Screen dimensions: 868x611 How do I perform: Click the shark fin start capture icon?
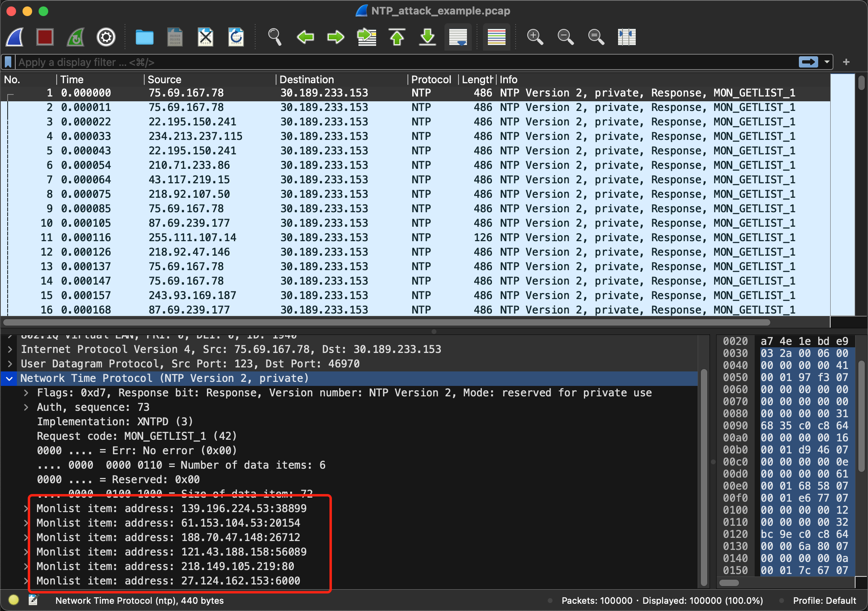pyautogui.click(x=15, y=37)
